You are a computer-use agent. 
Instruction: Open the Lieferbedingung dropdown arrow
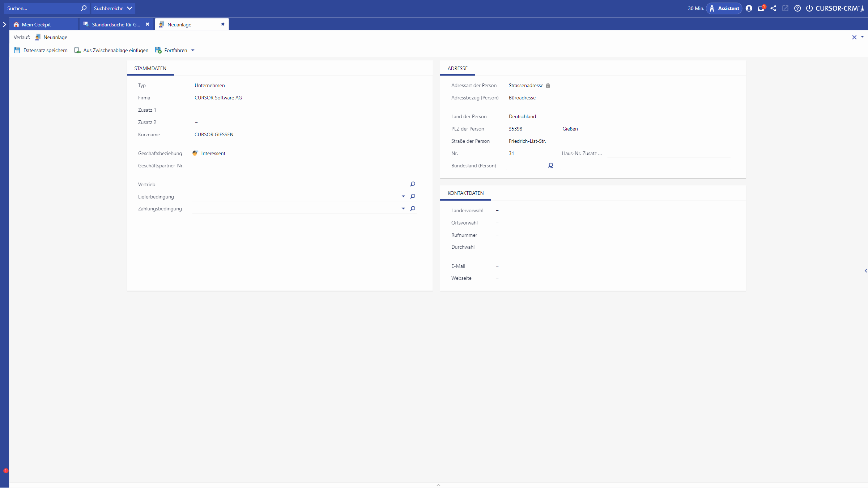[403, 196]
